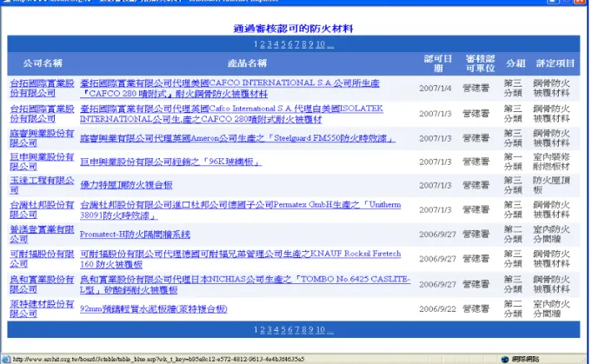
Task: Go to page 2 in the top pager
Action: coord(263,44)
